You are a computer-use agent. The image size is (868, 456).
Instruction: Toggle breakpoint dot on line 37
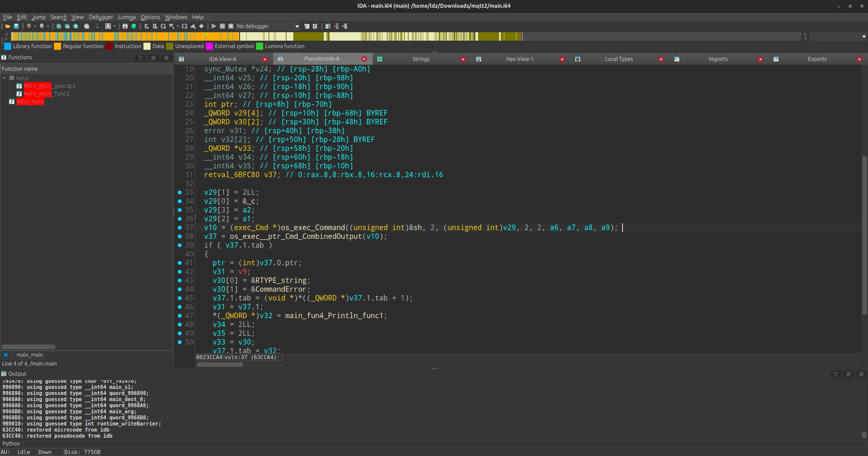180,228
